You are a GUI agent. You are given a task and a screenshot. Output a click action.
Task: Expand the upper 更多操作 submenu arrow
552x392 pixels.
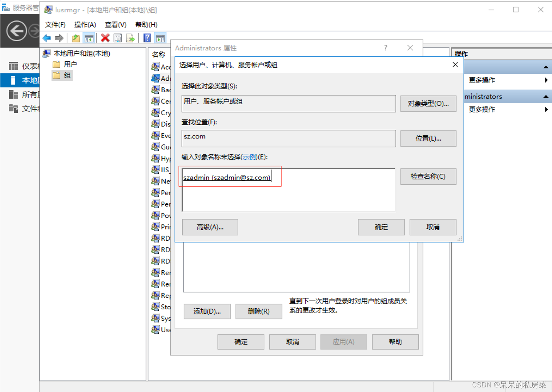[x=546, y=80]
